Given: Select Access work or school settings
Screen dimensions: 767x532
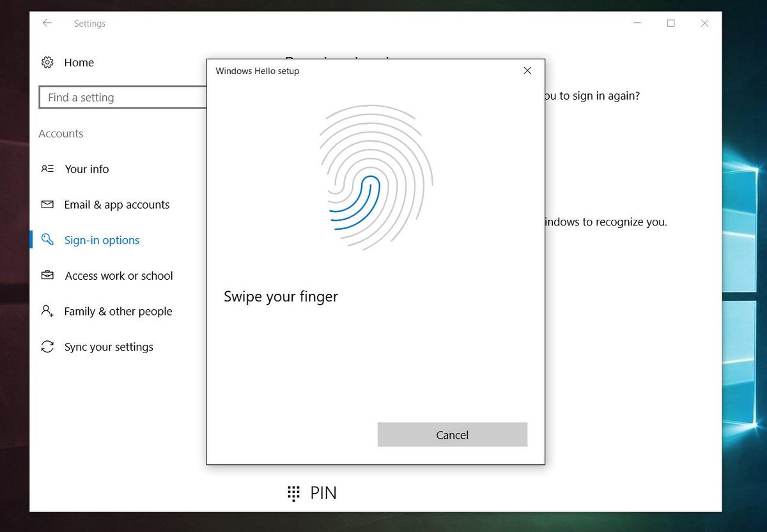Looking at the screenshot, I should tap(118, 275).
